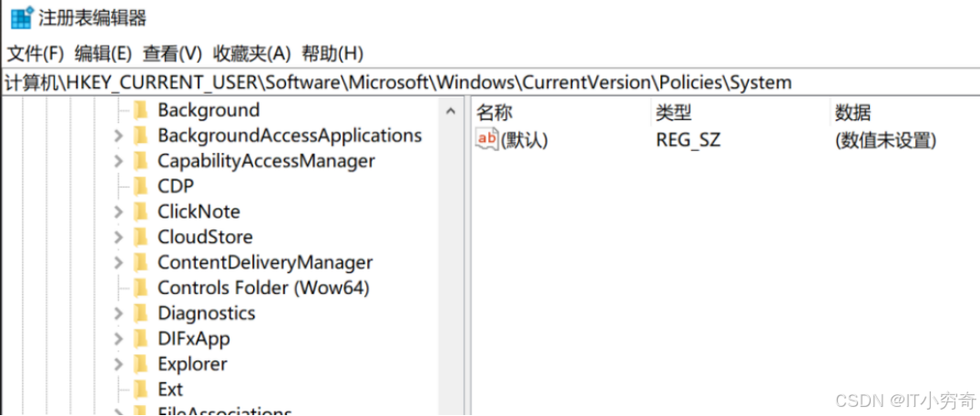Select the CDP tree entry

tap(176, 186)
